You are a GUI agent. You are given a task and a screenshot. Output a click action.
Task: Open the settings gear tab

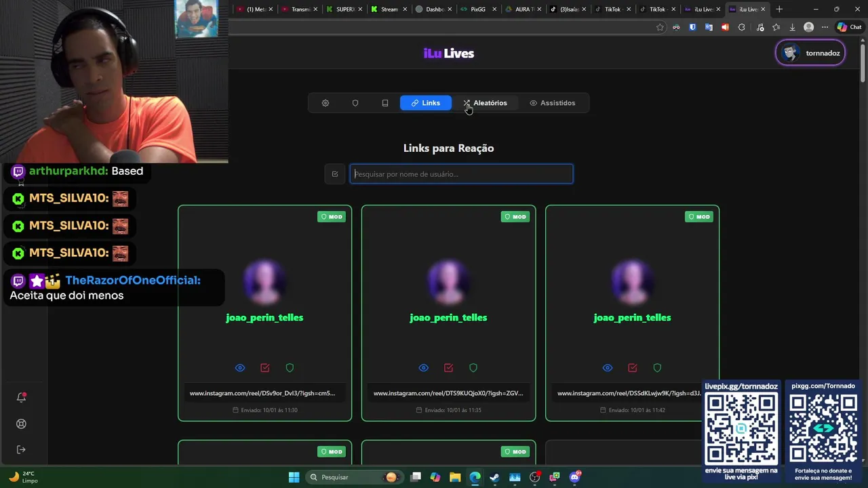point(325,103)
